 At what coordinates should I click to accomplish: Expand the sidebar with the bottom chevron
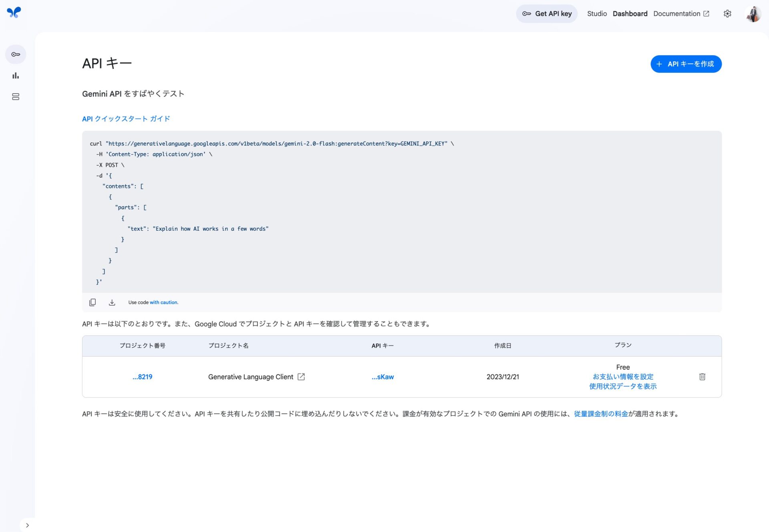coord(27,525)
